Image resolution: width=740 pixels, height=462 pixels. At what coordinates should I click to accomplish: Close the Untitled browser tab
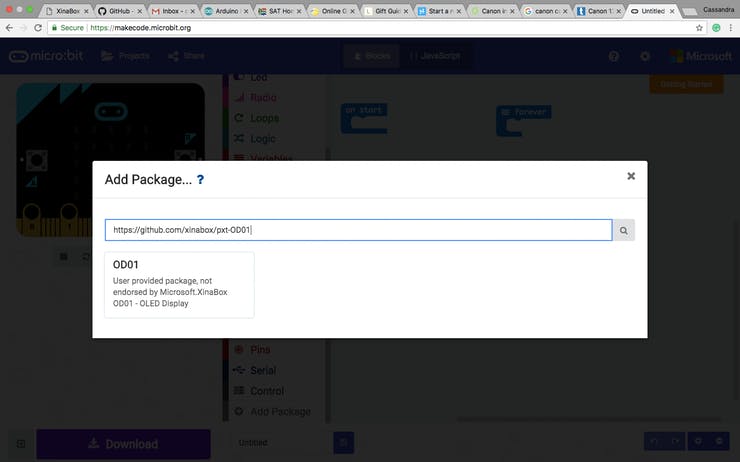pos(672,11)
